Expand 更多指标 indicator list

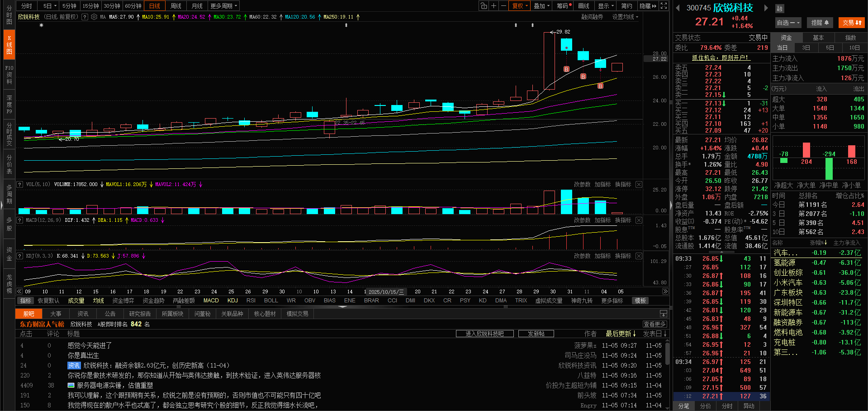(612, 301)
